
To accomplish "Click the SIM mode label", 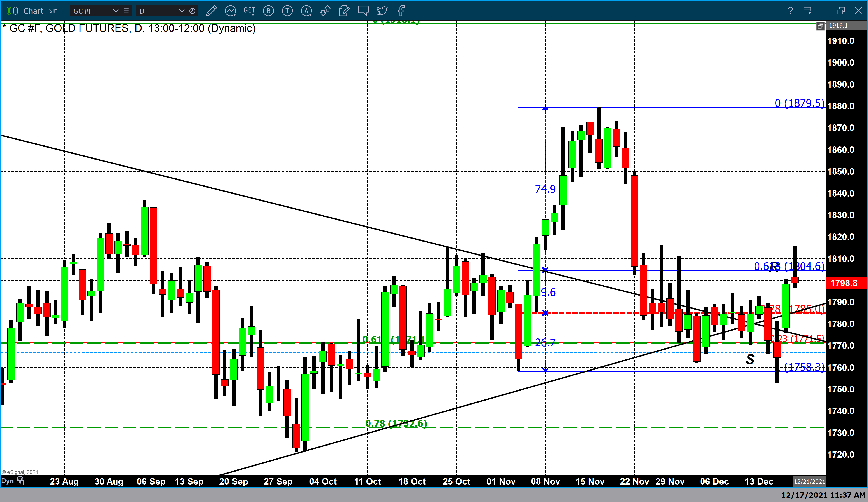I will (x=53, y=11).
